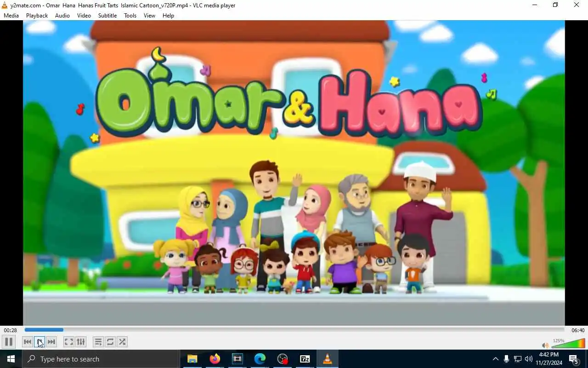Mute audio via speaker icon

coord(545,345)
